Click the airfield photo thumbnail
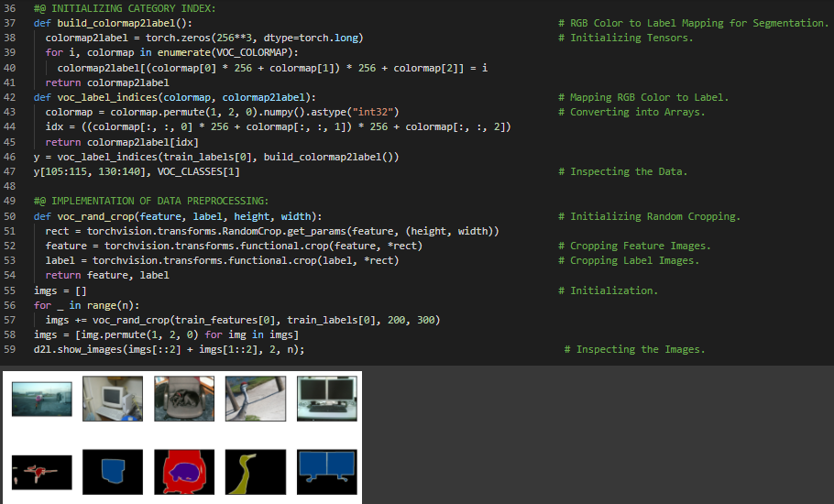The image size is (834, 504). click(x=41, y=399)
